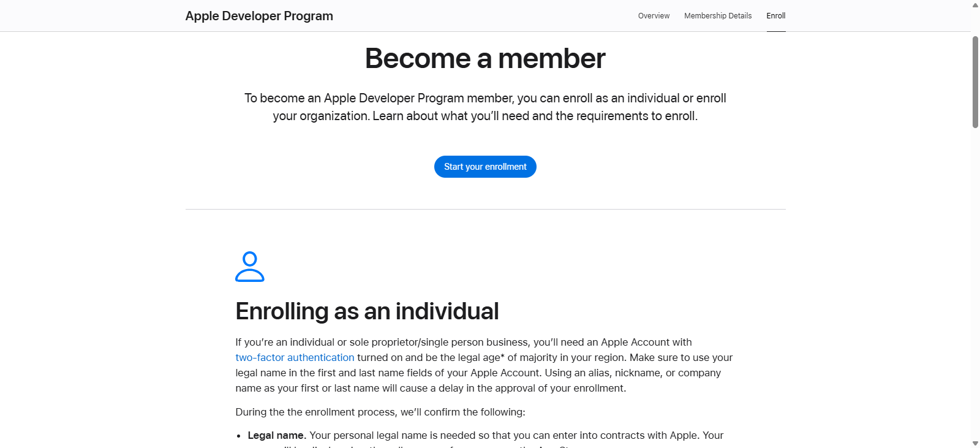Image resolution: width=980 pixels, height=448 pixels.
Task: Click the asterisk after legal age
Action: (502, 356)
